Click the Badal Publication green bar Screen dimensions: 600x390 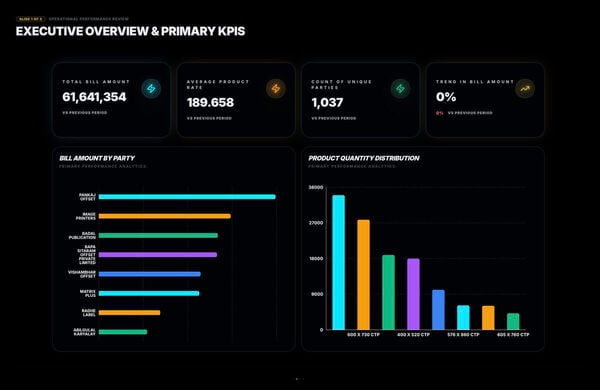point(158,235)
